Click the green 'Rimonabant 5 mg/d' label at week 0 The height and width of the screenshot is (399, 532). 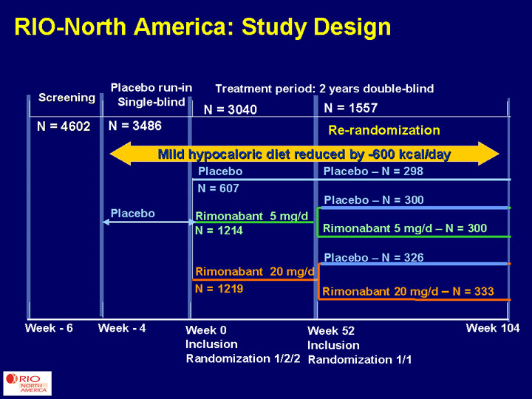[x=252, y=216]
